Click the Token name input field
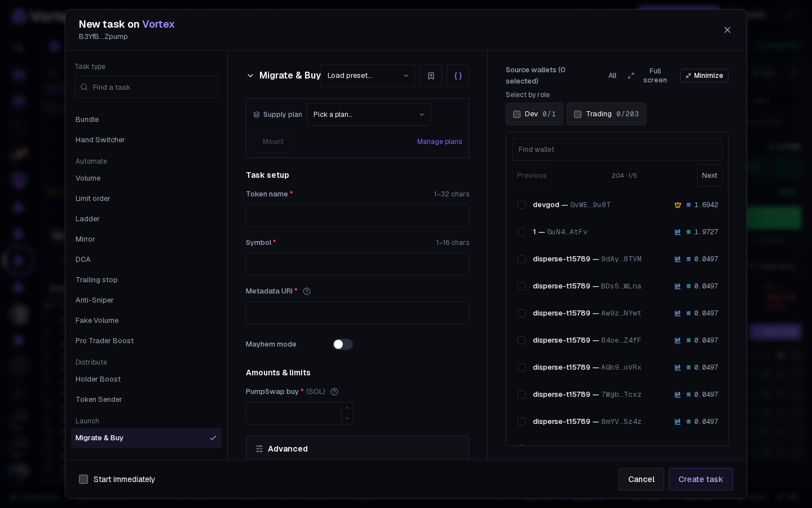812x508 pixels. click(358, 216)
